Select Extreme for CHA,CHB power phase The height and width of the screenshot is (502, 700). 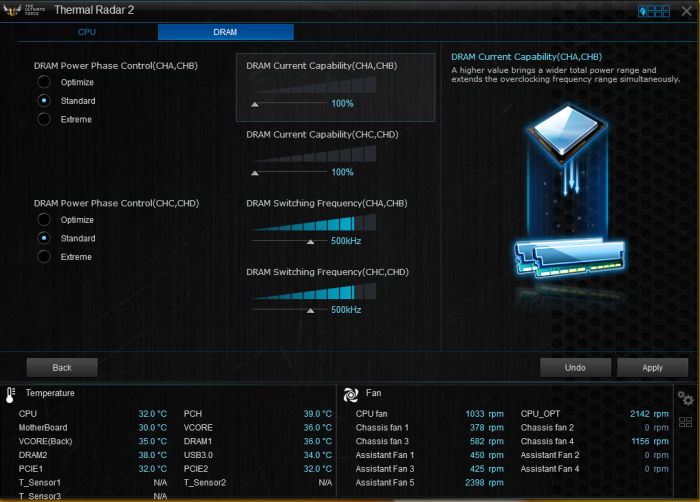[44, 119]
